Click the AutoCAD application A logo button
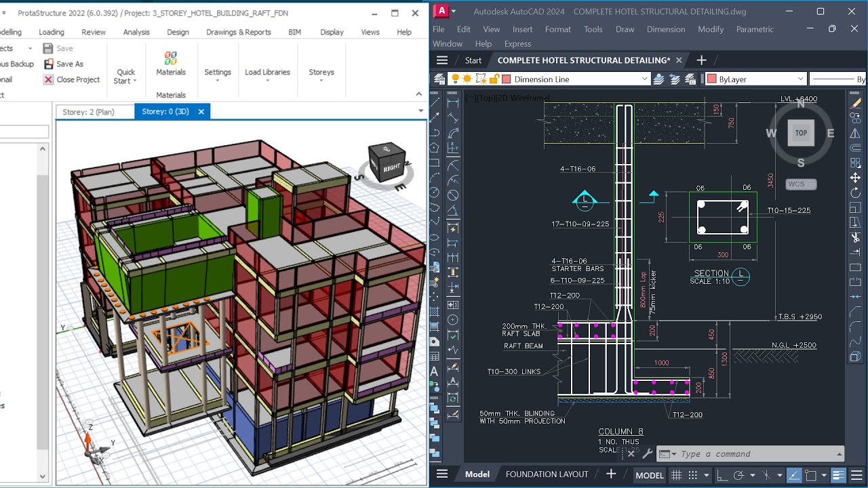The height and width of the screenshot is (488, 868). [x=442, y=11]
